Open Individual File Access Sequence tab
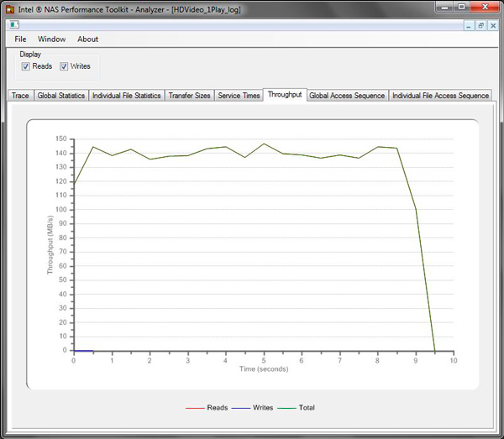 pyautogui.click(x=440, y=96)
